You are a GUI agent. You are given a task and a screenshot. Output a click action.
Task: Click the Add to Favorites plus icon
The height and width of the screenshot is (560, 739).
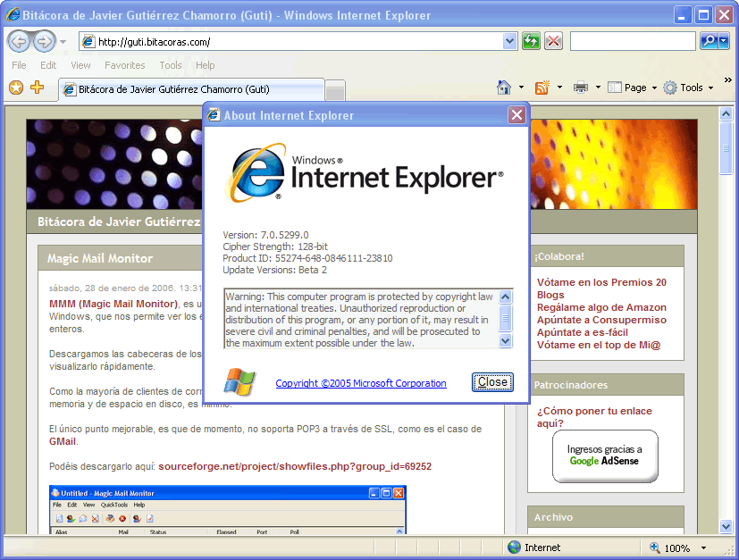37,88
